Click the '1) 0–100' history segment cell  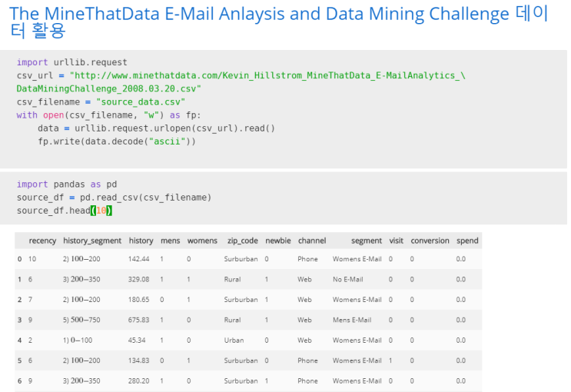coord(78,341)
